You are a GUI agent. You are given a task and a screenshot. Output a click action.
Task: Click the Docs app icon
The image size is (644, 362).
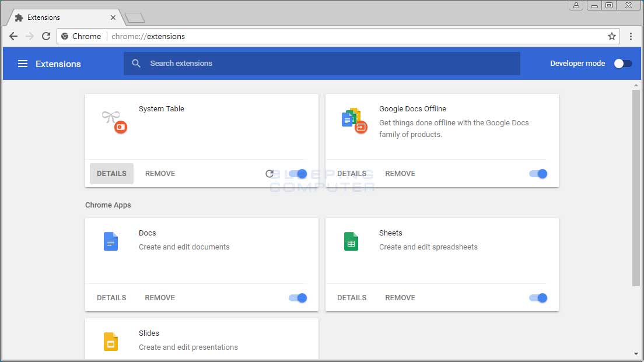click(110, 241)
